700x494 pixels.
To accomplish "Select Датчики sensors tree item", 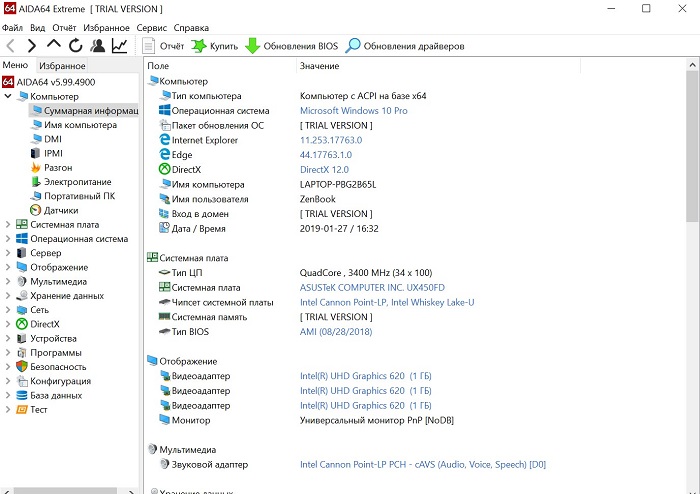I will click(54, 210).
